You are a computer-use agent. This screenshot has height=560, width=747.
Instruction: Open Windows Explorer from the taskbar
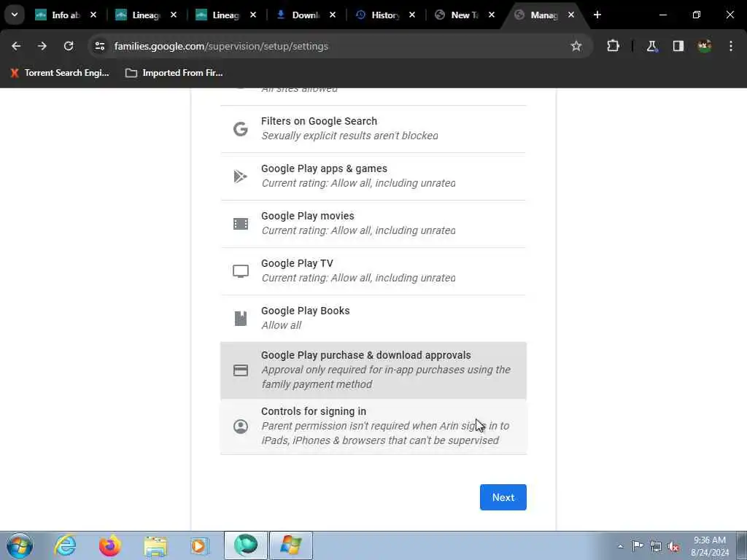pos(155,545)
